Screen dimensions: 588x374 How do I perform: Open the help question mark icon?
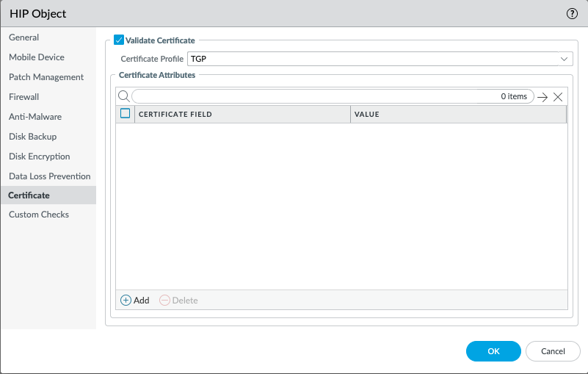[572, 14]
